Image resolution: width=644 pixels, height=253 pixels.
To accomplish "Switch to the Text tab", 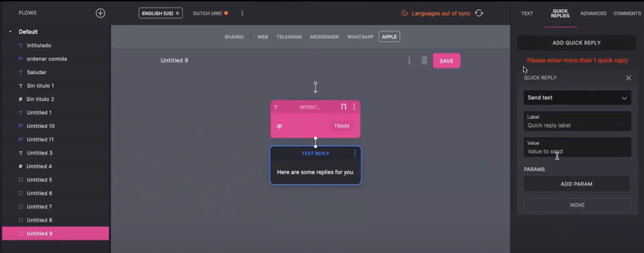I will click(527, 14).
